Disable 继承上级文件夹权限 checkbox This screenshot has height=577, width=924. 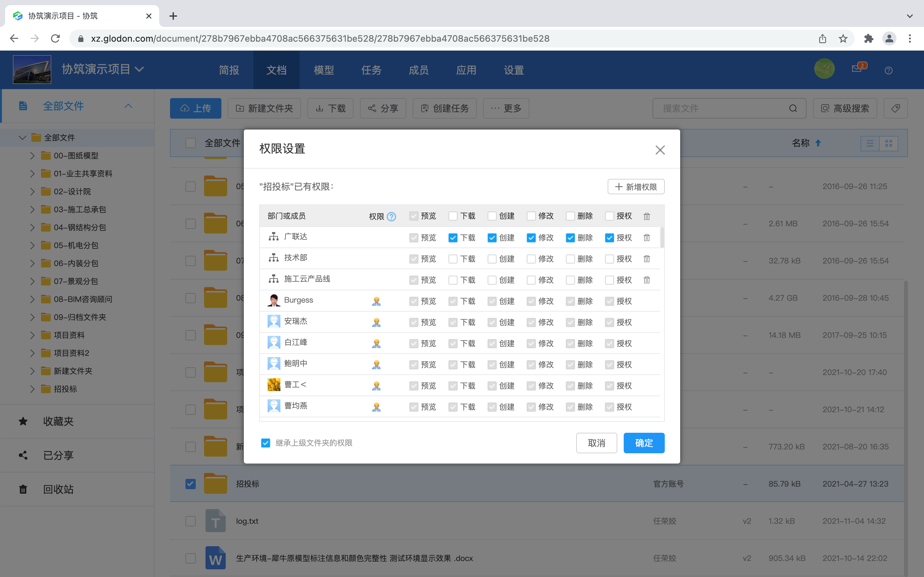(x=265, y=443)
